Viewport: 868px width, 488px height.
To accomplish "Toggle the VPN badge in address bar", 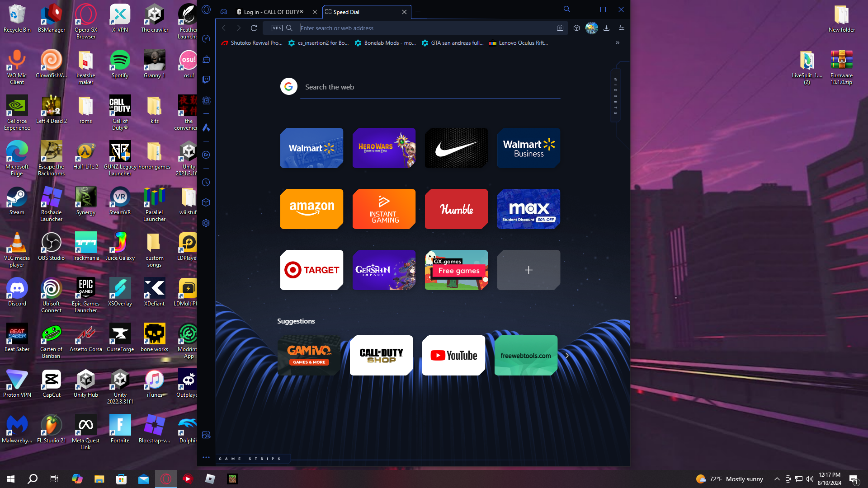I will [277, 28].
